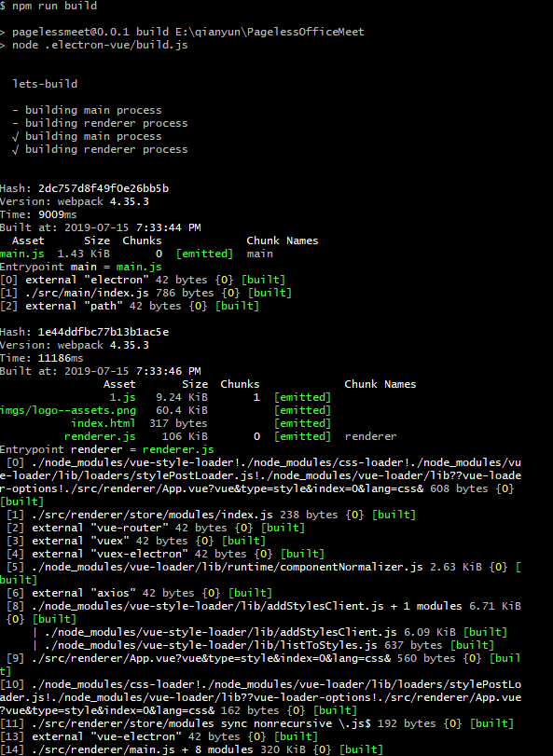Click "√ building renderer process" line
This screenshot has width=553, height=756.
tap(101, 149)
